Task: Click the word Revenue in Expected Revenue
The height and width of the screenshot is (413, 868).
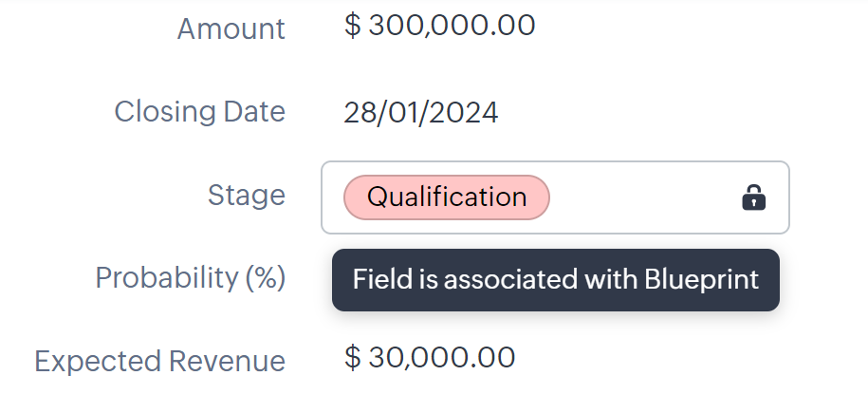Action: [x=227, y=361]
